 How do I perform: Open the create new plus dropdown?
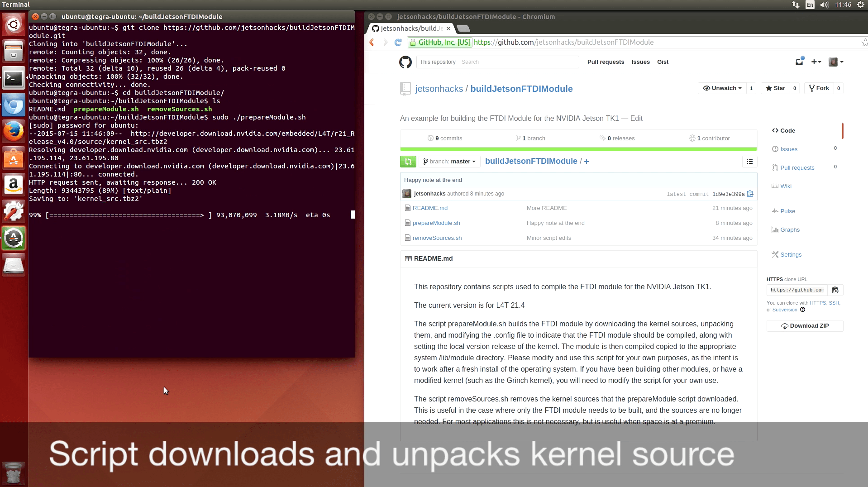[x=816, y=62]
